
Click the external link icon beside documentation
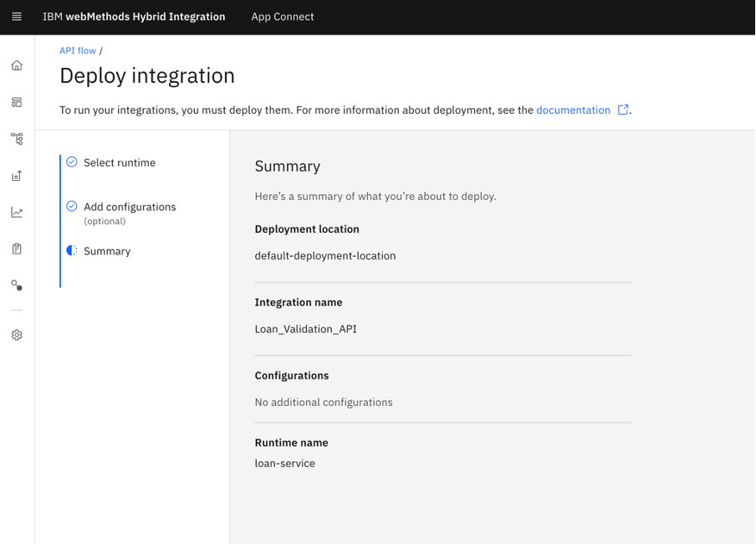click(623, 110)
